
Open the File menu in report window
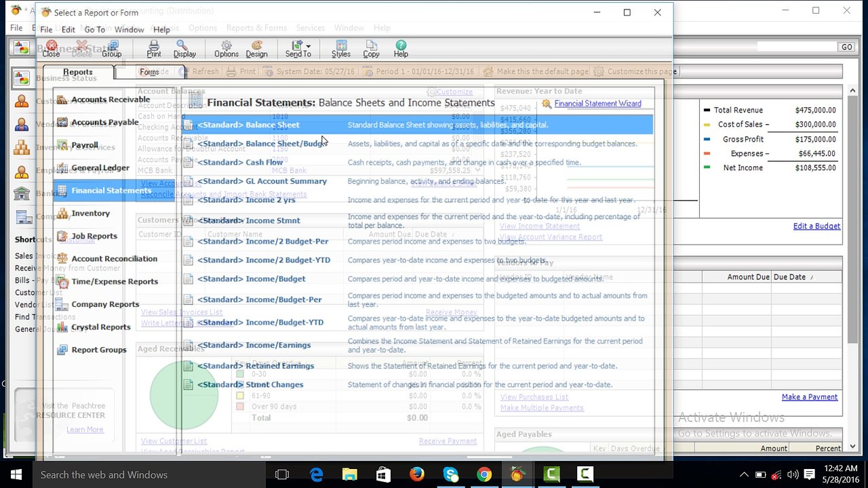click(x=46, y=30)
